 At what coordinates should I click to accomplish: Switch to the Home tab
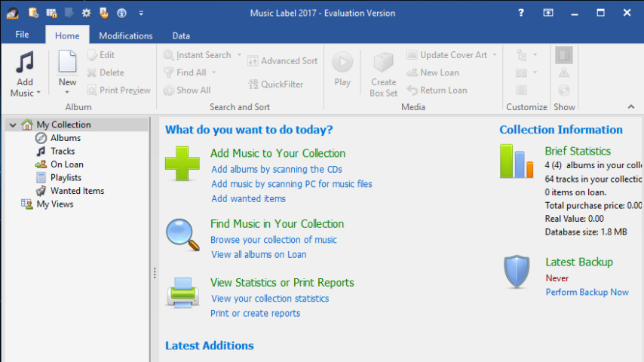[67, 35]
